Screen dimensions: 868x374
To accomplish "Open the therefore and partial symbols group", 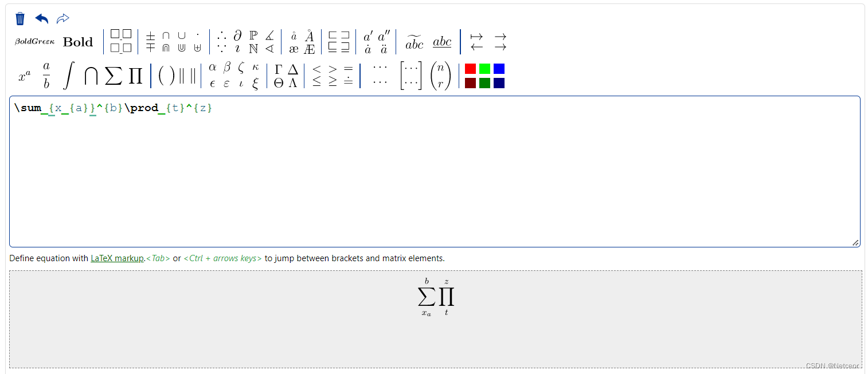I will 245,42.
